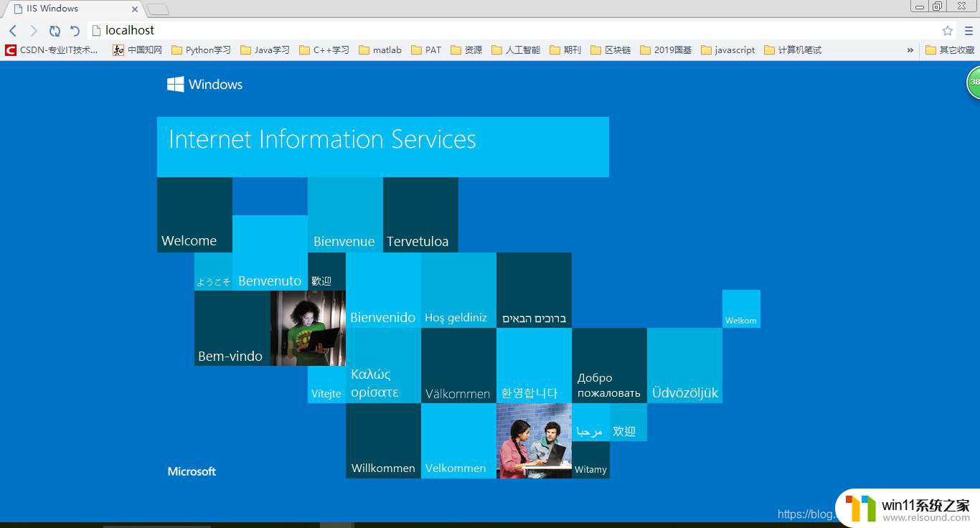Click the 欢迎 tile
The width and height of the screenshot is (980, 528).
point(628,423)
